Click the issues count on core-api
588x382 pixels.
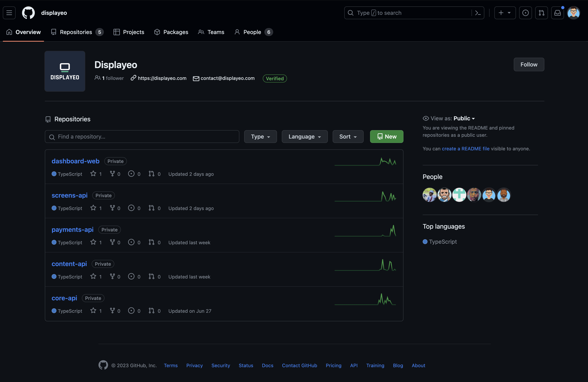click(x=134, y=311)
